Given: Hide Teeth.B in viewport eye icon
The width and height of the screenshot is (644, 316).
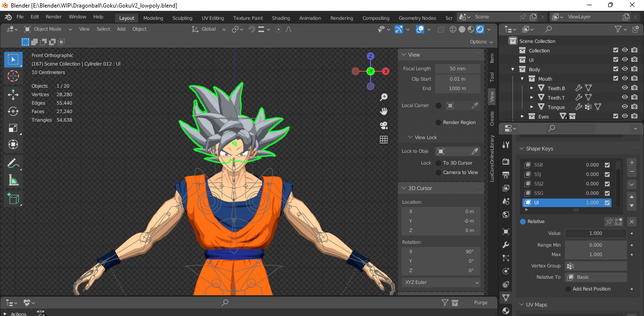Looking at the screenshot, I should click(x=625, y=88).
